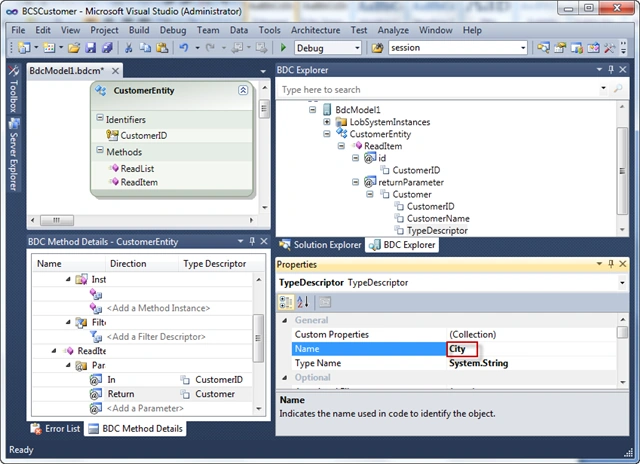Viewport: 640px width, 464px height.
Task: Select CustomerName in BDC Explorer tree
Action: 438,218
